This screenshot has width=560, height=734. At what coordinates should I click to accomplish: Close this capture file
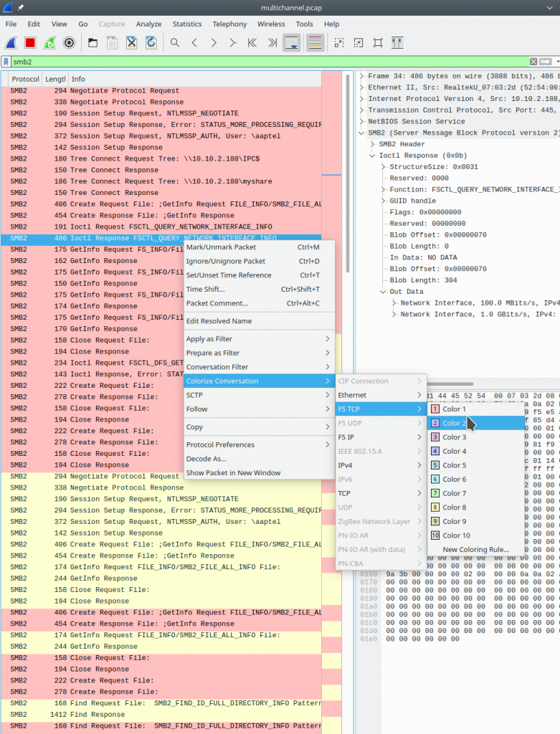pyautogui.click(x=131, y=43)
